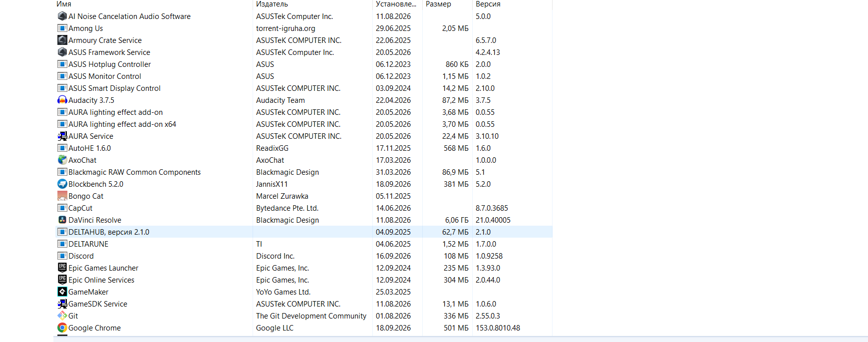
Task: Click the ASUS Smart Display Control icon
Action: [x=62, y=88]
